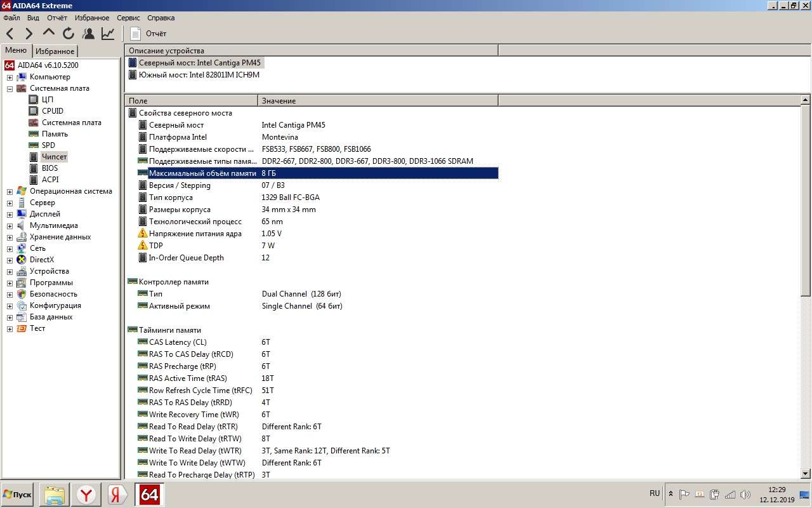
Task: Expand the Операционная система tree node
Action: click(10, 192)
